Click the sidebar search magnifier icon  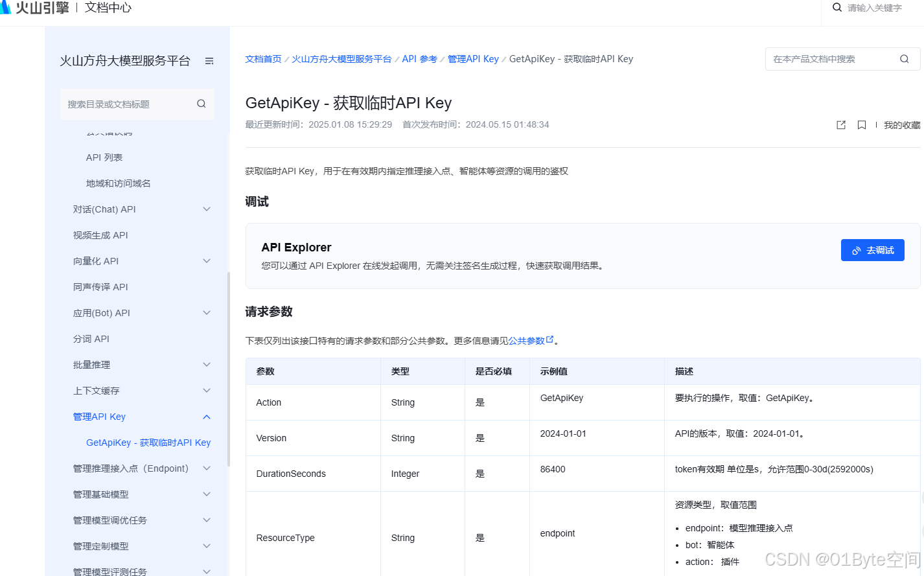(x=202, y=104)
